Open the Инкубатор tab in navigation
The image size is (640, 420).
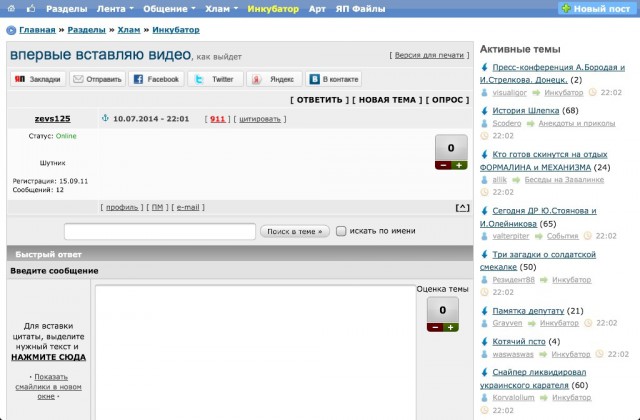click(x=273, y=9)
